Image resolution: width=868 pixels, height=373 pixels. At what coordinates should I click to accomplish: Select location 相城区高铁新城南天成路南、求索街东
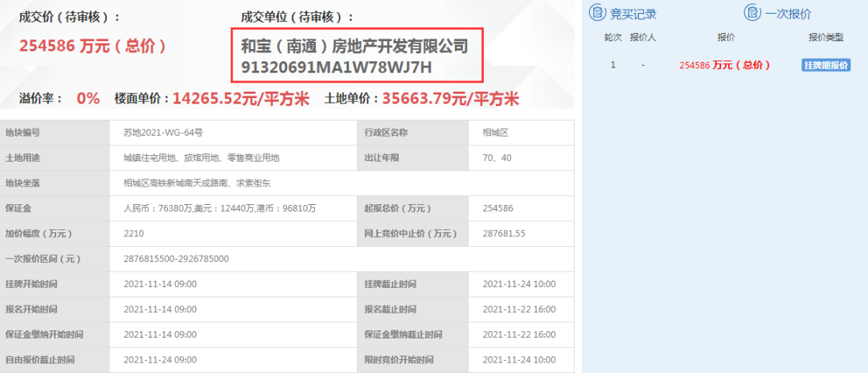pyautogui.click(x=197, y=183)
